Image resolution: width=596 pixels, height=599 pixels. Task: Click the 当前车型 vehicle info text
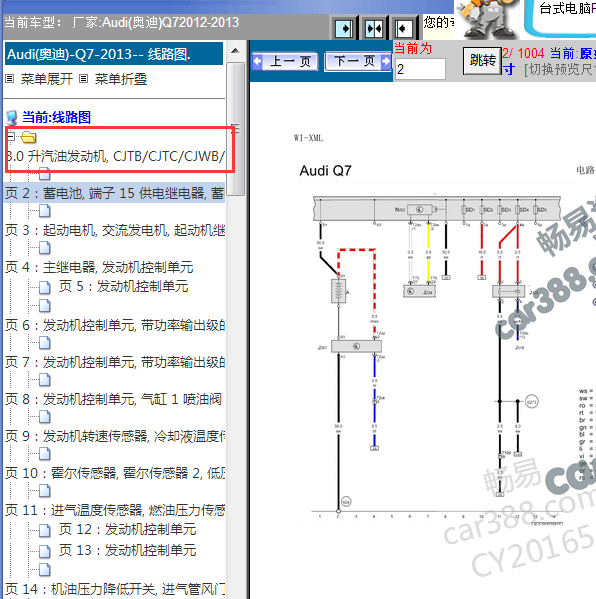tap(121, 22)
